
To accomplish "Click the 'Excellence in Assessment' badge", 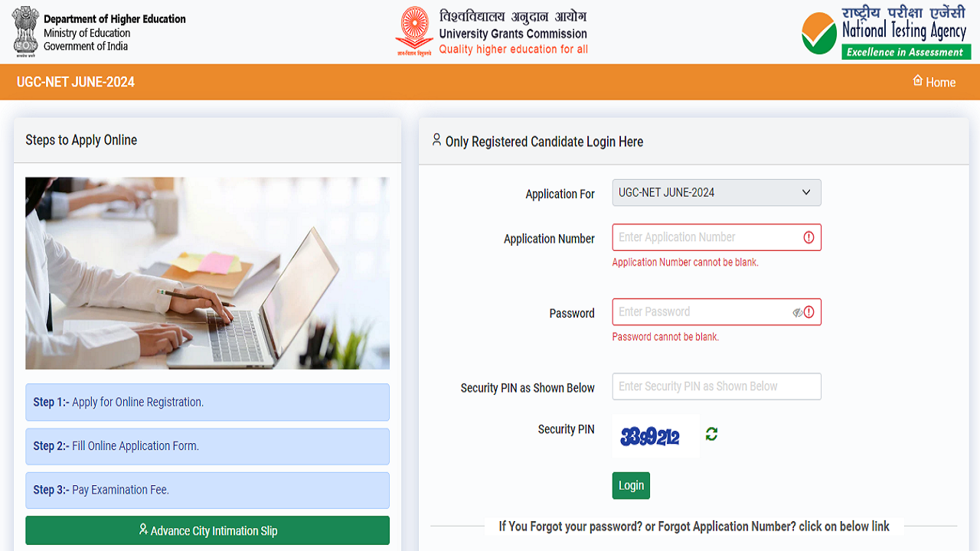I will 905,52.
